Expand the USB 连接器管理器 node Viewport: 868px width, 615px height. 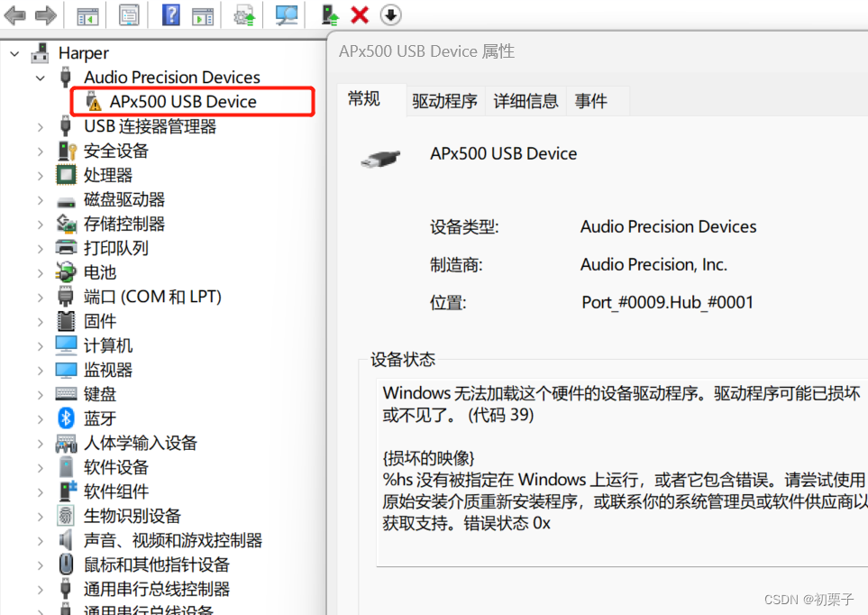tap(41, 127)
